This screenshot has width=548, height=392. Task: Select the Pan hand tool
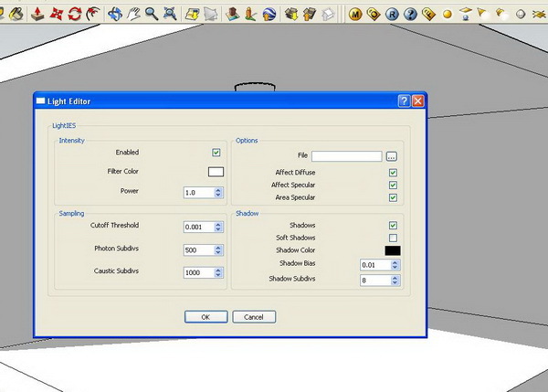pyautogui.click(x=133, y=15)
